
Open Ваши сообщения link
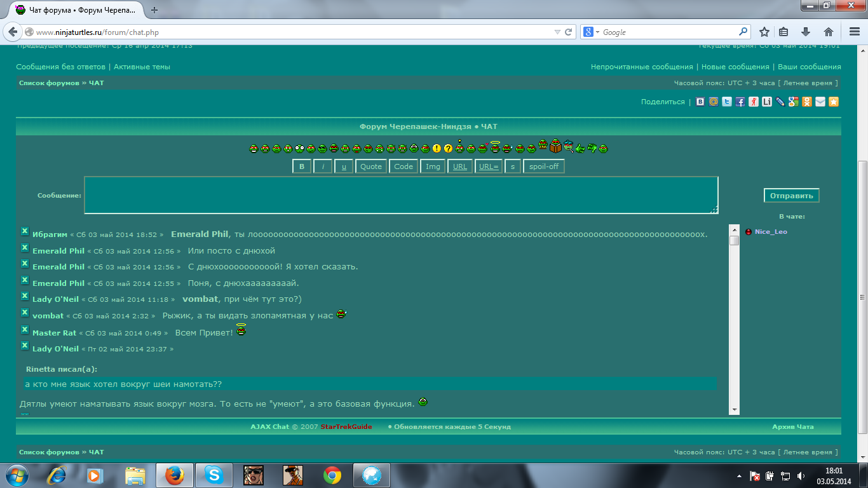(810, 67)
